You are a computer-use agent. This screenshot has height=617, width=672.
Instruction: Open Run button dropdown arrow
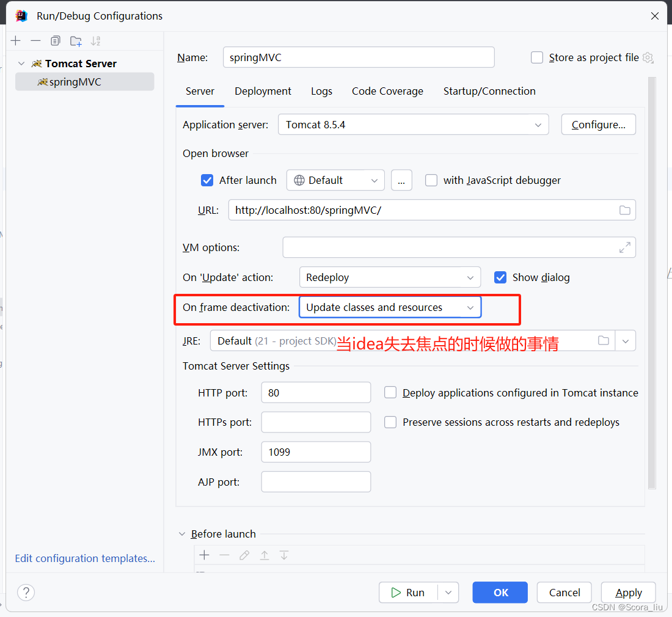(x=448, y=593)
